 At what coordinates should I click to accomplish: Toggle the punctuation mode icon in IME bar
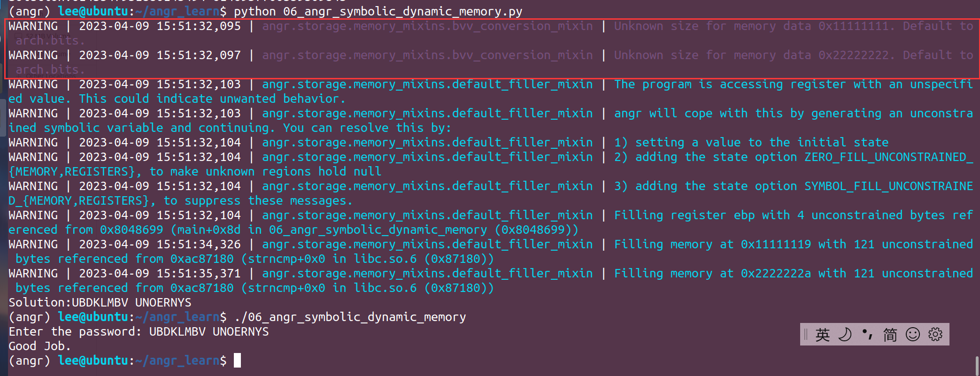[867, 334]
